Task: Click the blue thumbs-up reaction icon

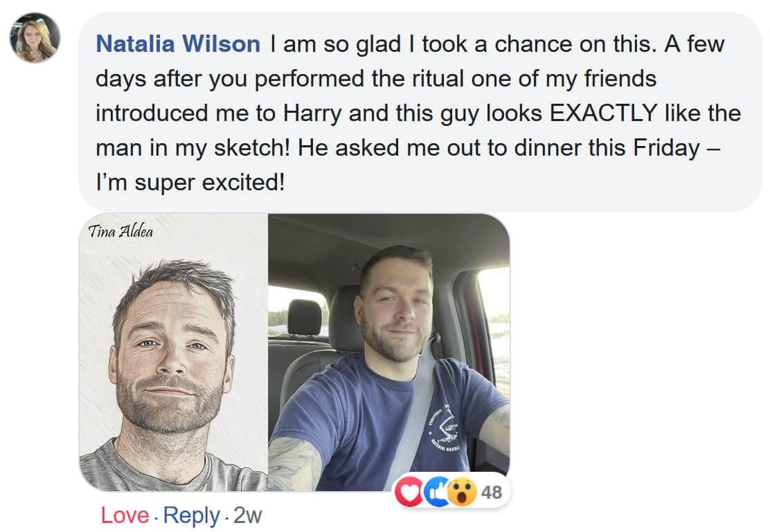Action: (434, 492)
